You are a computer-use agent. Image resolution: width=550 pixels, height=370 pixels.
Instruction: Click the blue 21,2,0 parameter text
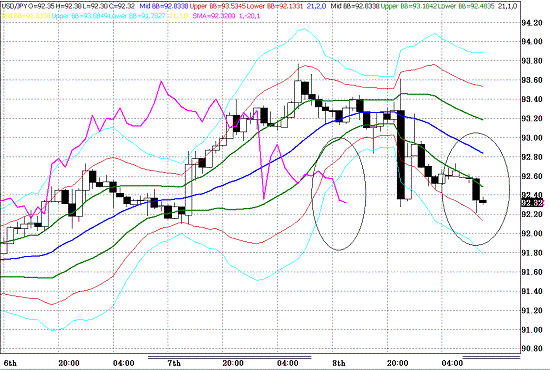coord(317,6)
